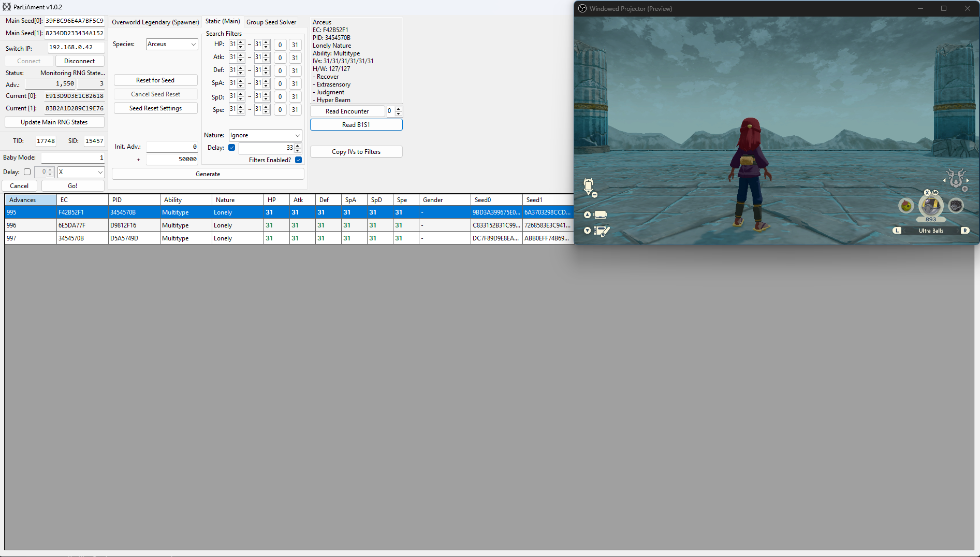The height and width of the screenshot is (557, 980).
Task: Click the OBS icon in Windowed Projector title
Action: coord(582,8)
